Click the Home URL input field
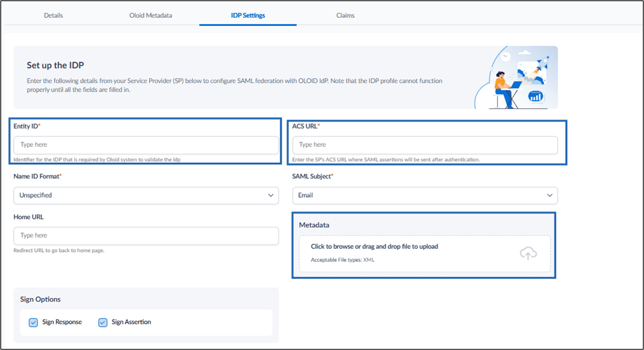644x350 pixels. (146, 236)
